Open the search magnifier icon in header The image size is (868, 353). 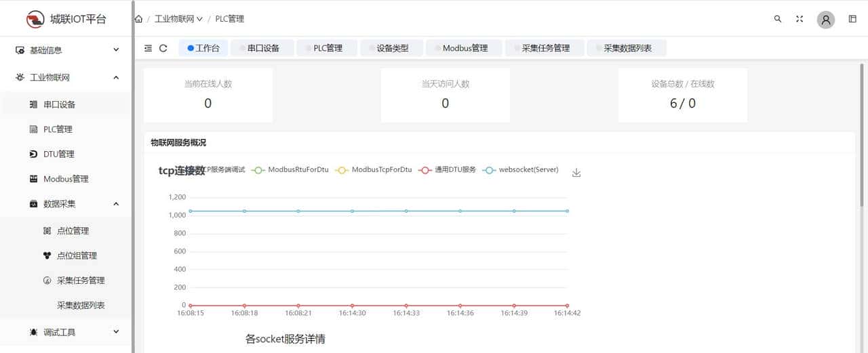pos(778,19)
